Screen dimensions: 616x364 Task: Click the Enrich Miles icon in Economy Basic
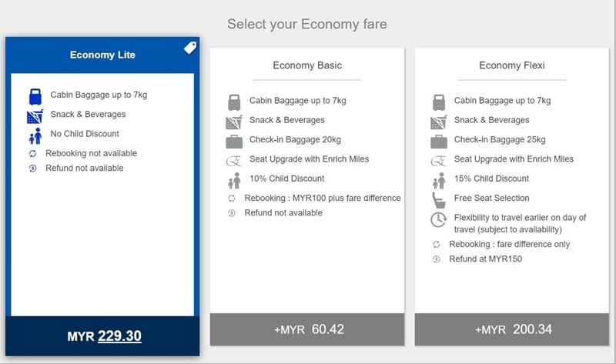coord(234,161)
